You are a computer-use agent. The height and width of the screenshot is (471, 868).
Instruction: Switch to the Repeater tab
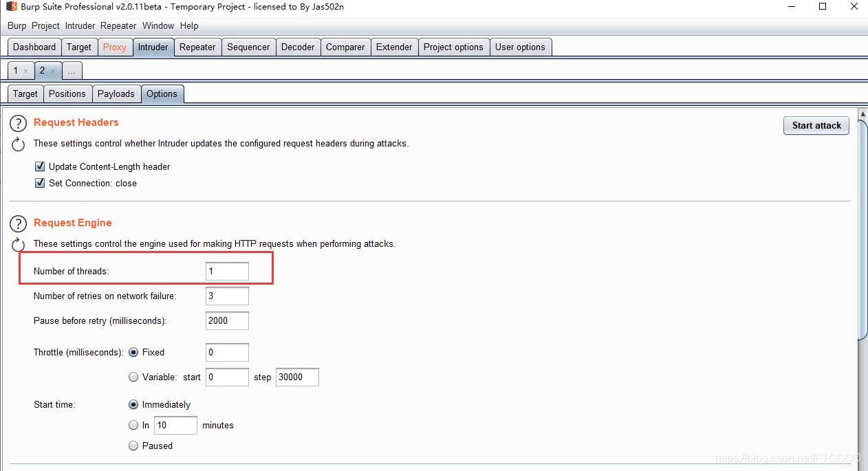click(197, 47)
